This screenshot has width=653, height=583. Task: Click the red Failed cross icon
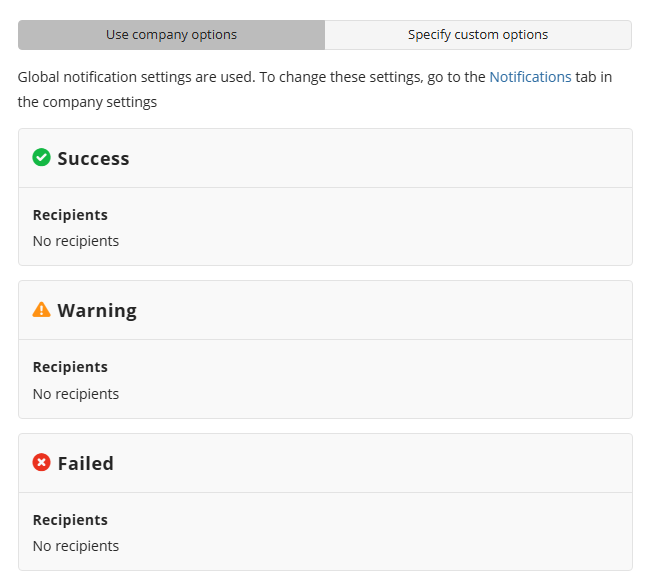(41, 463)
